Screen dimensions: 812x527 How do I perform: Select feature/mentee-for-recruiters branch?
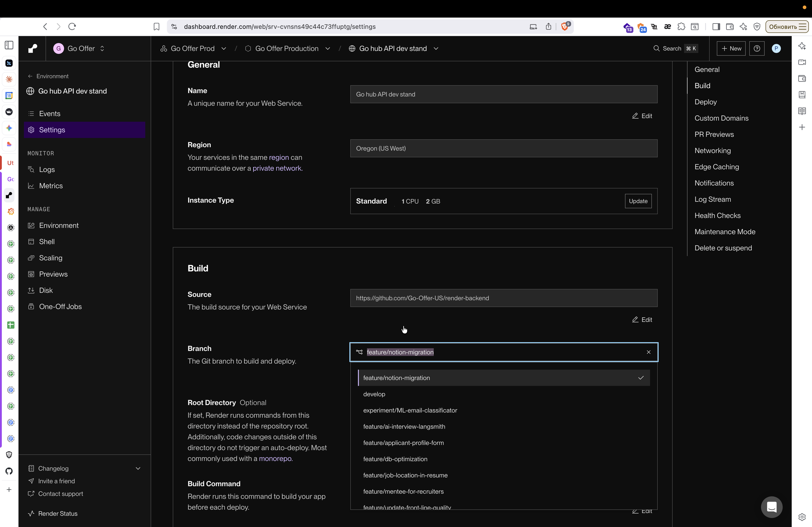click(x=504, y=492)
